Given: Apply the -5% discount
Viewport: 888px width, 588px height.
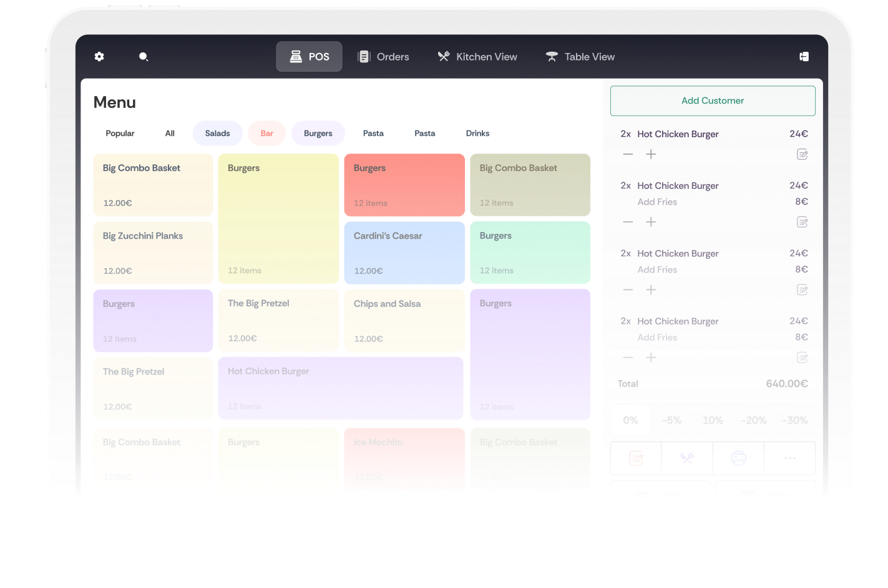Looking at the screenshot, I should pyautogui.click(x=671, y=420).
